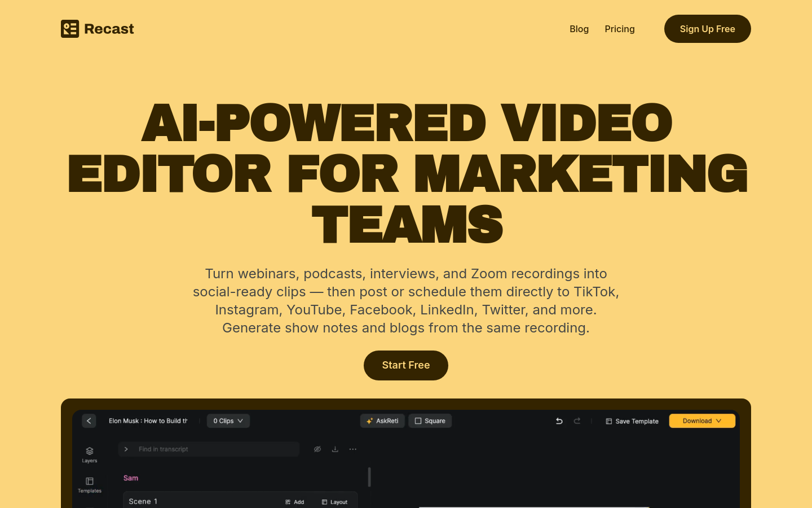The width and height of the screenshot is (812, 508).
Task: Click the Find in transcript field
Action: [x=214, y=449]
